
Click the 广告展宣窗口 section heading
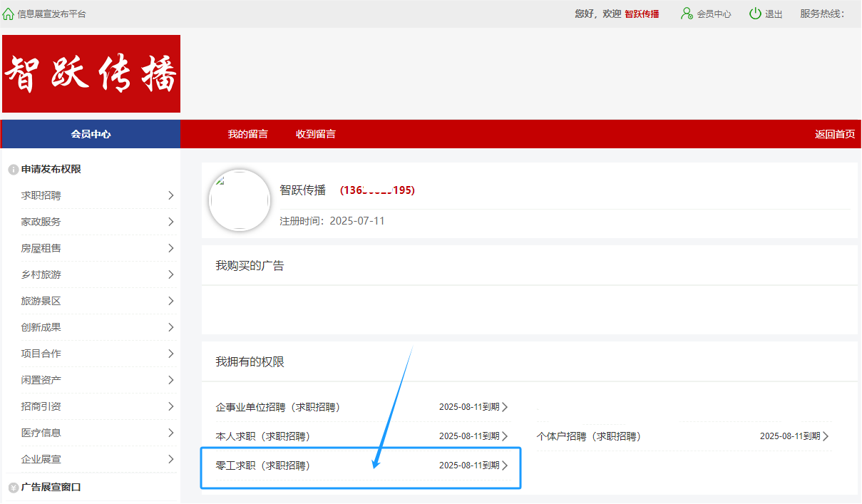[x=51, y=488]
